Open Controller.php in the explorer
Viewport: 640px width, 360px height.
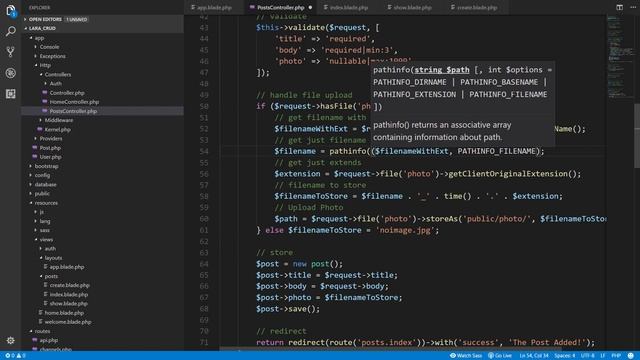pyautogui.click(x=67, y=93)
